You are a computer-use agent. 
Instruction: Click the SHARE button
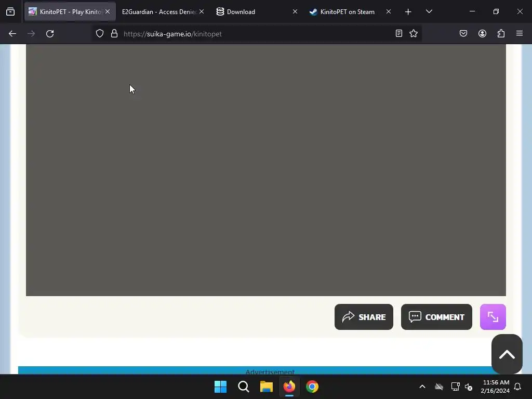[x=364, y=317]
